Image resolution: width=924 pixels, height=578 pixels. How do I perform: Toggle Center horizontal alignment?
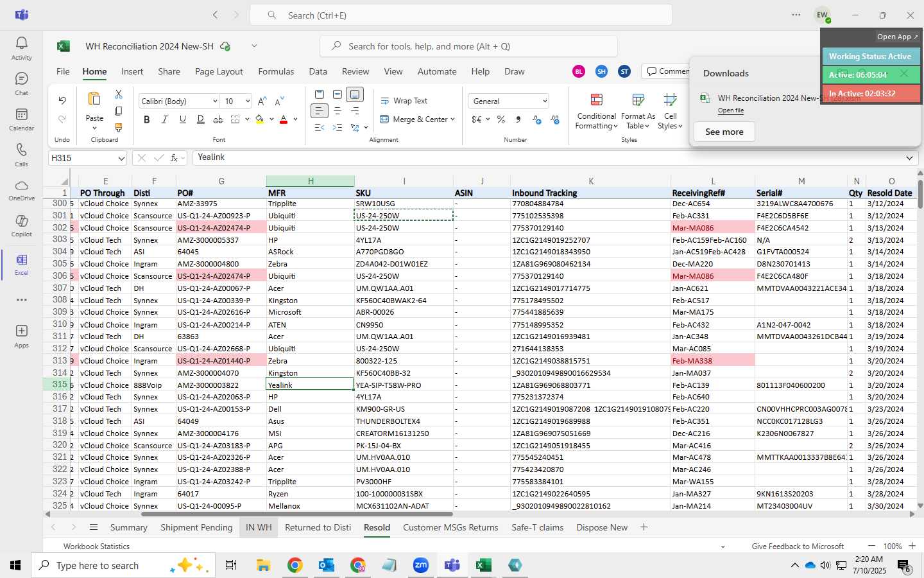[338, 111]
